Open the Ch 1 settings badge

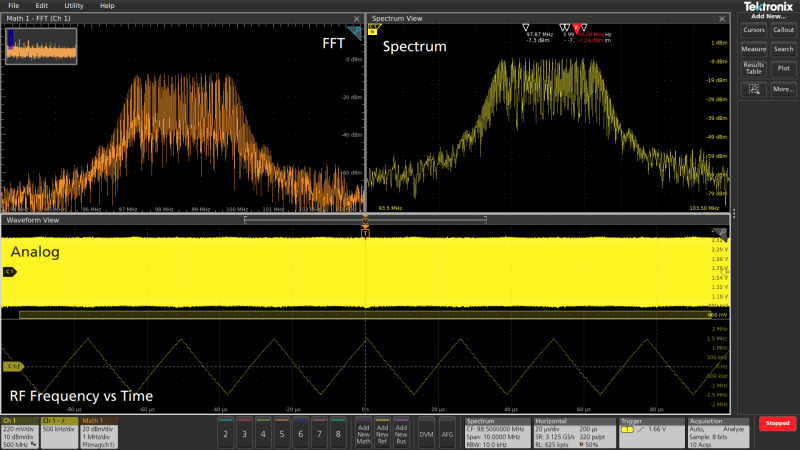coord(19,431)
